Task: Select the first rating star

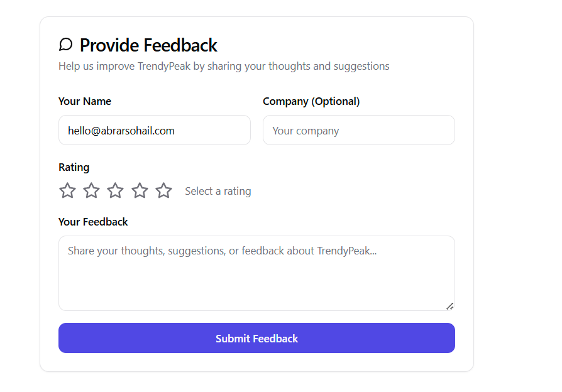Action: 67,190
